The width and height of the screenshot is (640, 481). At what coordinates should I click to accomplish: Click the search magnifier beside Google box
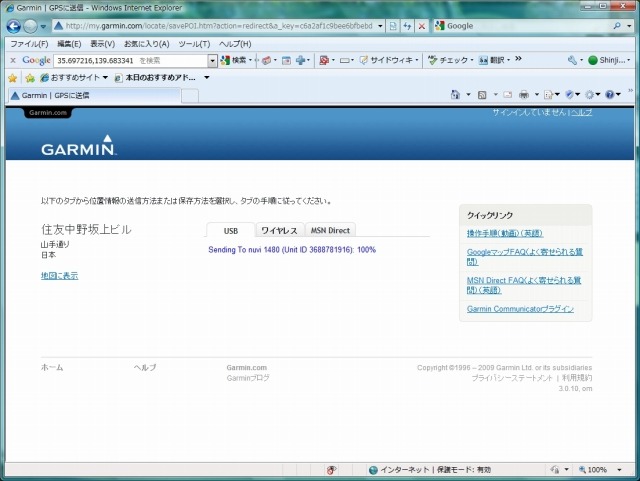pos(617,26)
